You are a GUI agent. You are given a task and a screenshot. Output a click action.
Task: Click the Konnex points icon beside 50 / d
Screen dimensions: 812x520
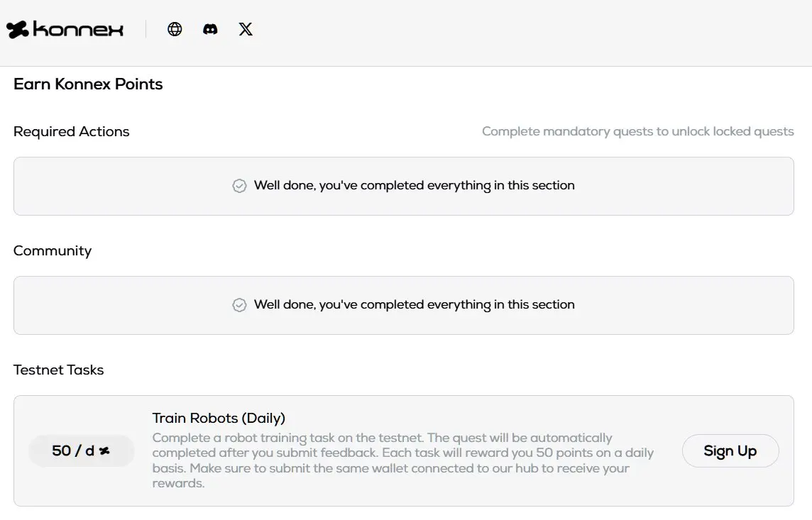pyautogui.click(x=105, y=451)
